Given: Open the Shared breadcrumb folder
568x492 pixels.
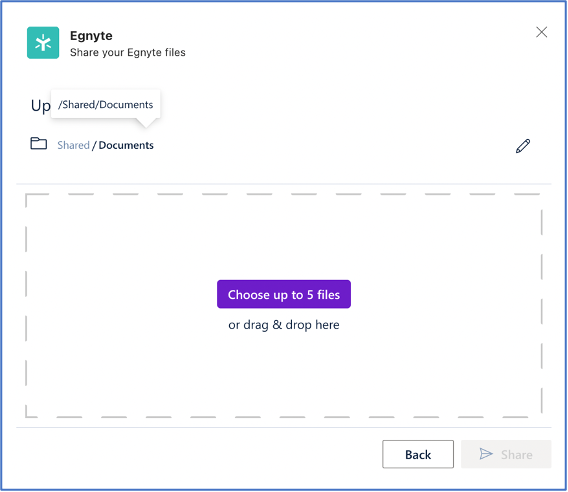Looking at the screenshot, I should point(73,145).
